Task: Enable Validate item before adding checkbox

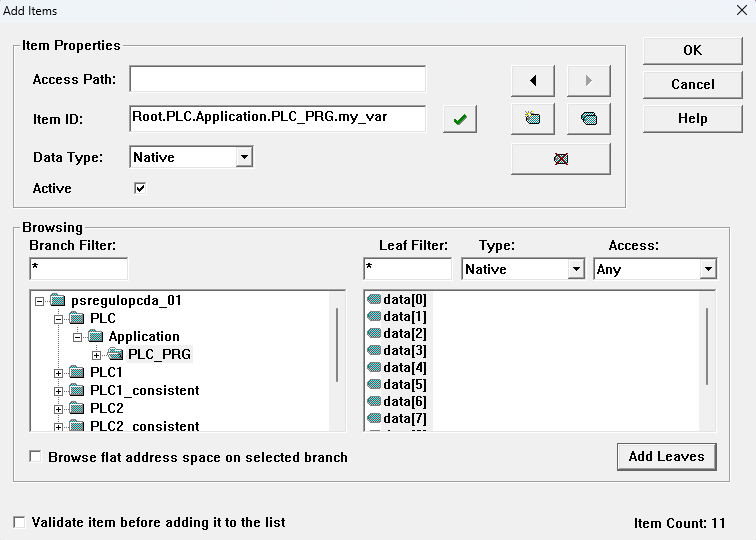Action: click(20, 522)
